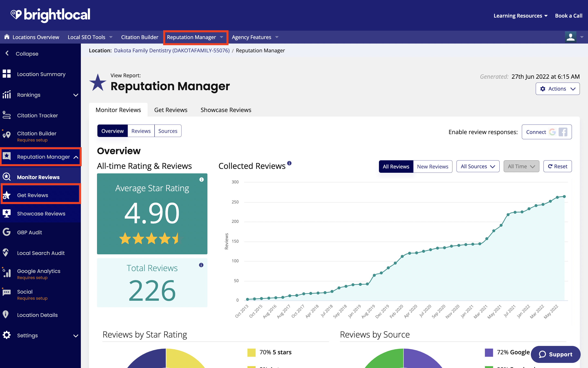Toggle to All Reviews view

pos(396,166)
